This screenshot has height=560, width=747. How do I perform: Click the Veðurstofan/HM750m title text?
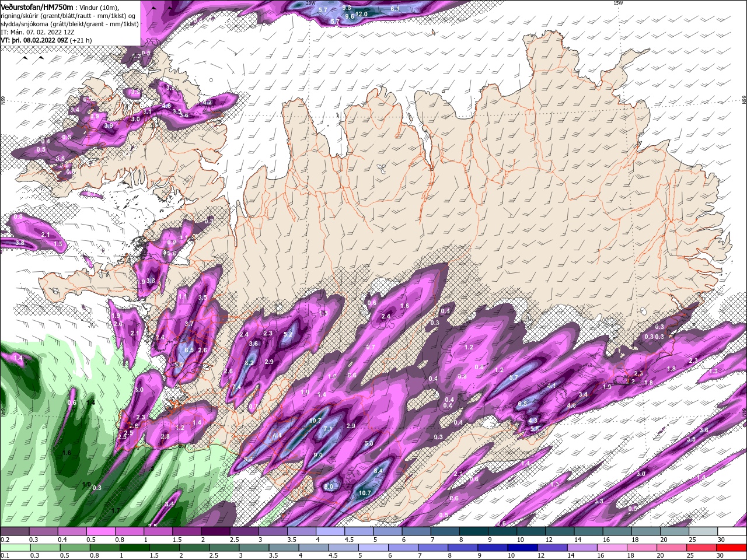point(37,6)
